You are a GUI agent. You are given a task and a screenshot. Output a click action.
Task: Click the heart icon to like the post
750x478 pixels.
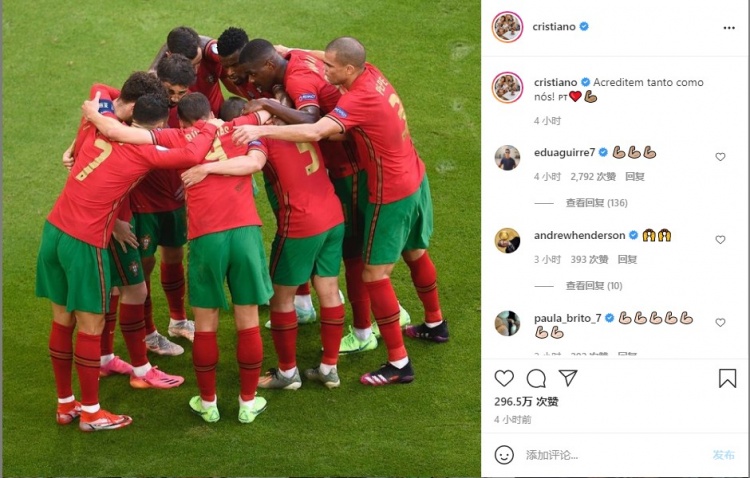[x=504, y=378]
